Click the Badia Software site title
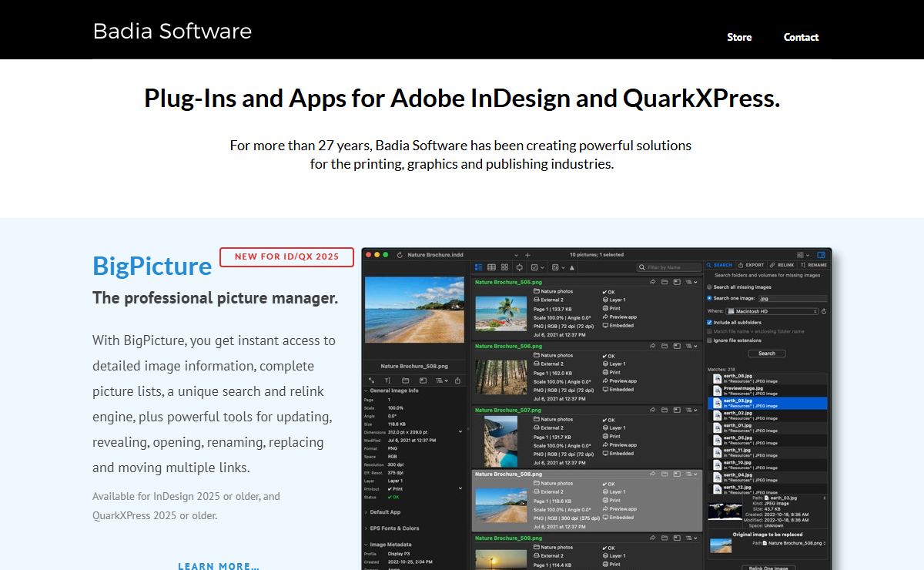This screenshot has width=924, height=570. [x=172, y=31]
